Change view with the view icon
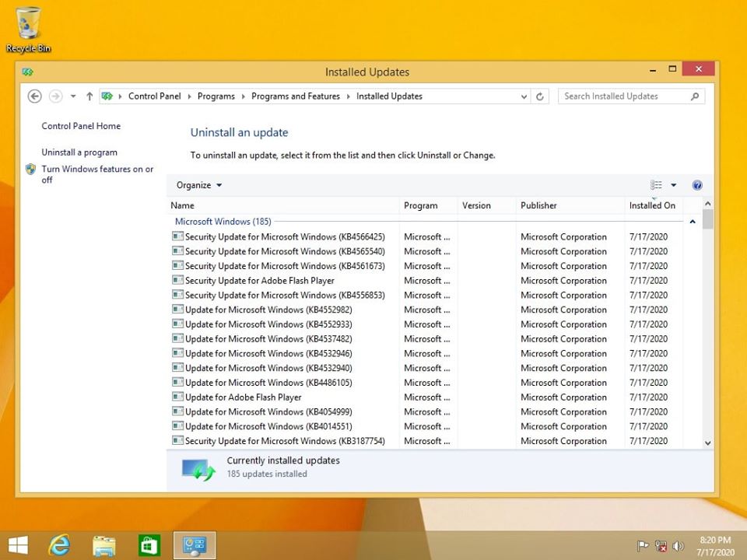Image resolution: width=747 pixels, height=560 pixels. tap(656, 185)
